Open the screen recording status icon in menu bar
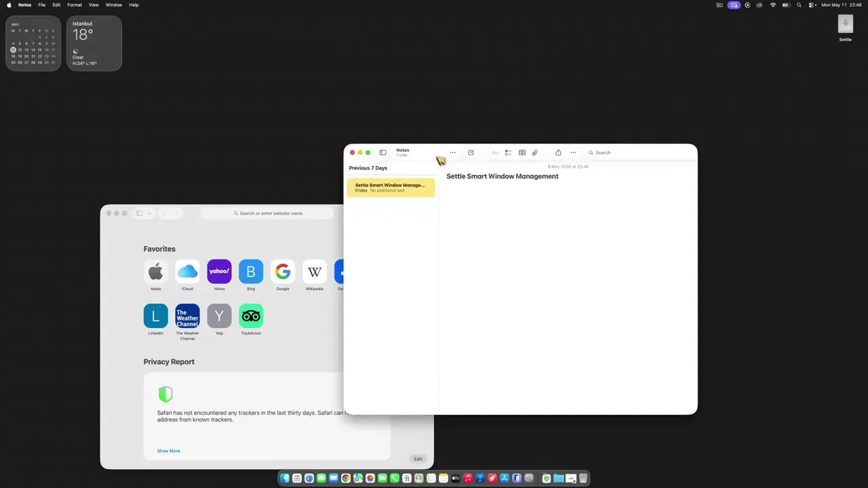 click(747, 5)
